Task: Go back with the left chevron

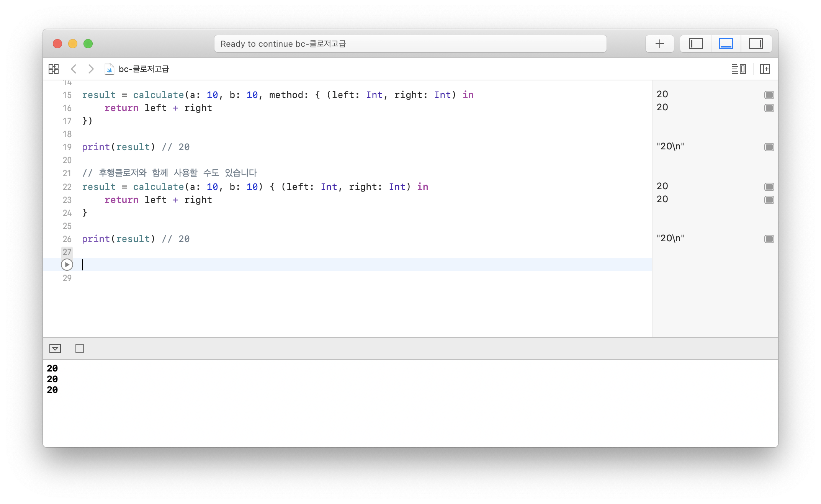Action: pos(74,69)
